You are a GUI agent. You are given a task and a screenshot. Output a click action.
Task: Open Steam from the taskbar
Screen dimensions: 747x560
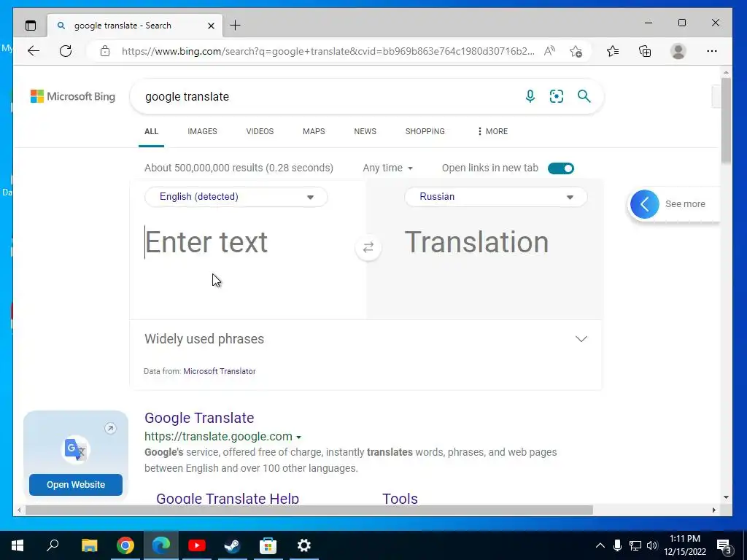pyautogui.click(x=233, y=545)
